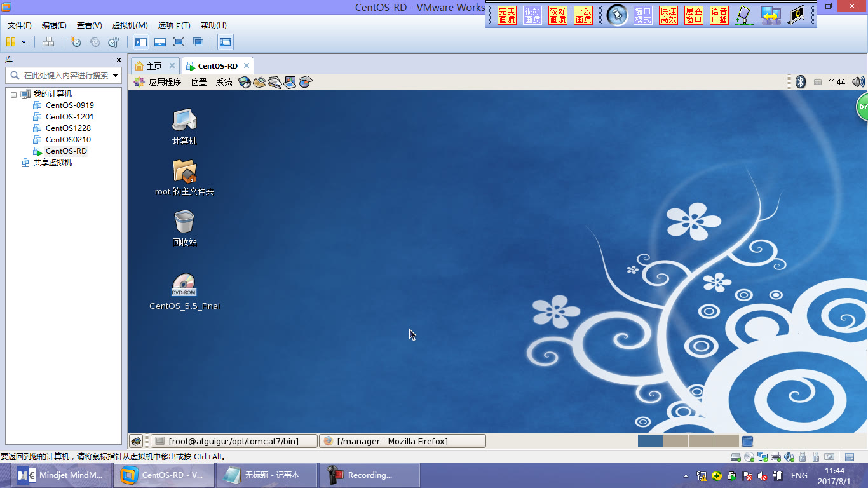Switch to Unity mode
The height and width of the screenshot is (488, 868).
click(198, 42)
